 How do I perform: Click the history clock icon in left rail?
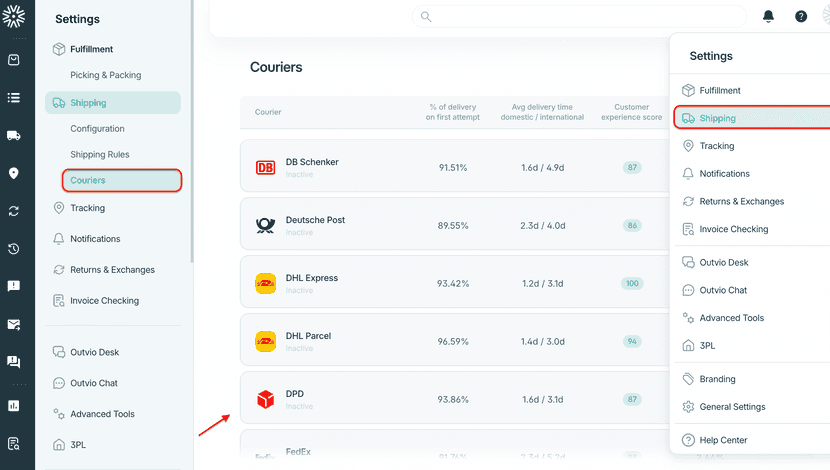(14, 249)
